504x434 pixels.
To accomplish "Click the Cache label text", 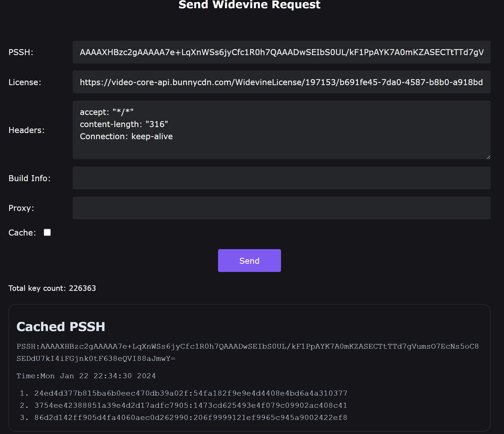I will point(22,233).
